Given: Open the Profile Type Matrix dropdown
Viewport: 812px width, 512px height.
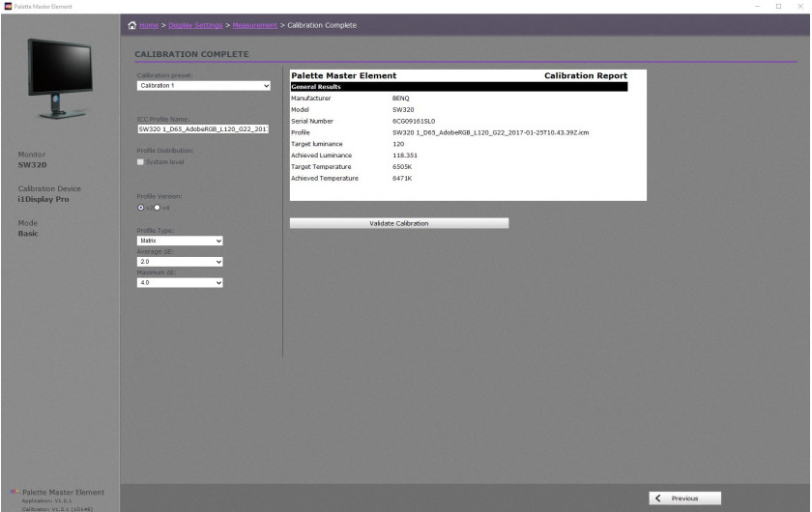Looking at the screenshot, I should 180,241.
